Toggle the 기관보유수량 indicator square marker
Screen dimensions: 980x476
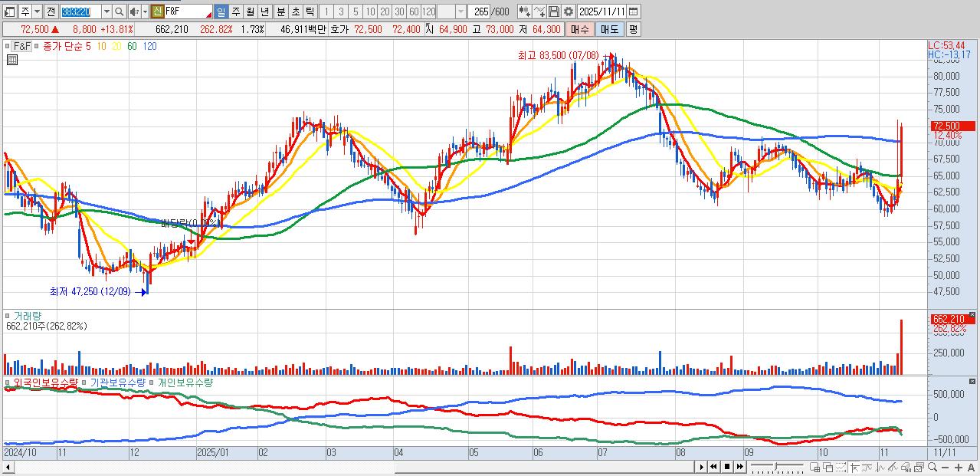click(x=84, y=382)
